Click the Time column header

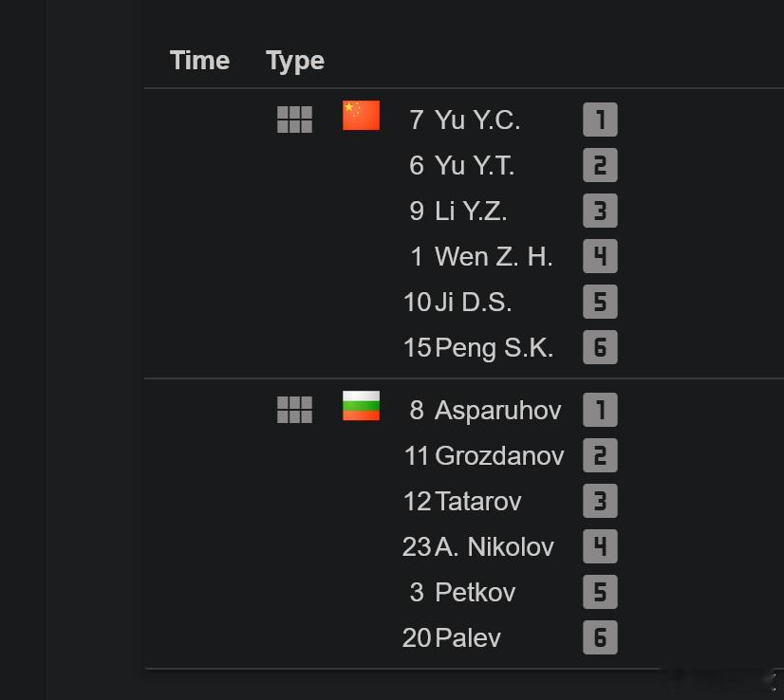199,61
